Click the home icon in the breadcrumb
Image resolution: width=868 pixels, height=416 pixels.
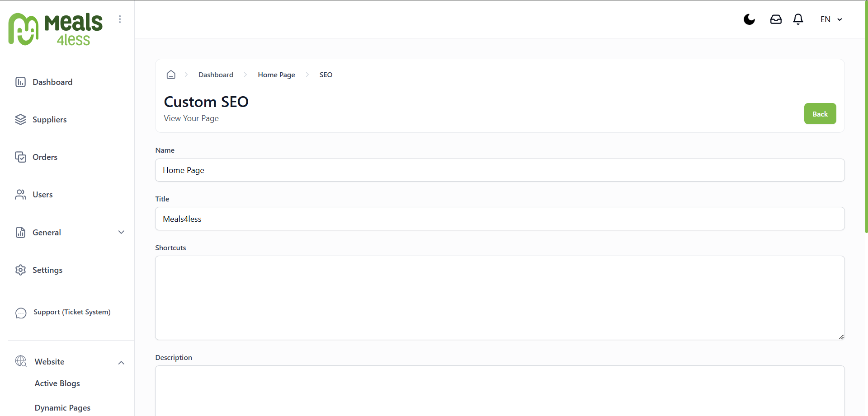point(171,75)
